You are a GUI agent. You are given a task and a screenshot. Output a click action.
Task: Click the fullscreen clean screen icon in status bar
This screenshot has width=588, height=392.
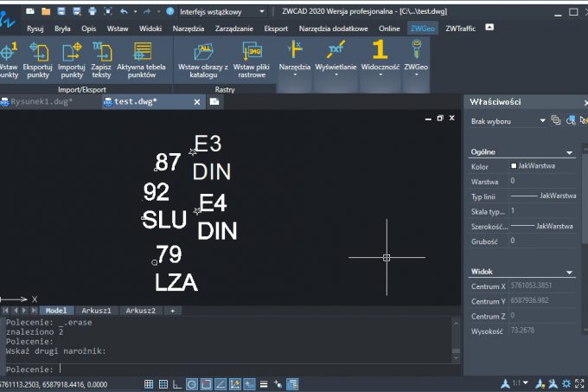(x=579, y=383)
